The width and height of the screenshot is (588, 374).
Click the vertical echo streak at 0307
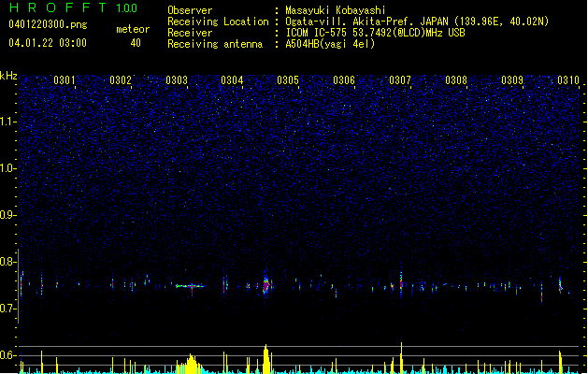(x=401, y=283)
